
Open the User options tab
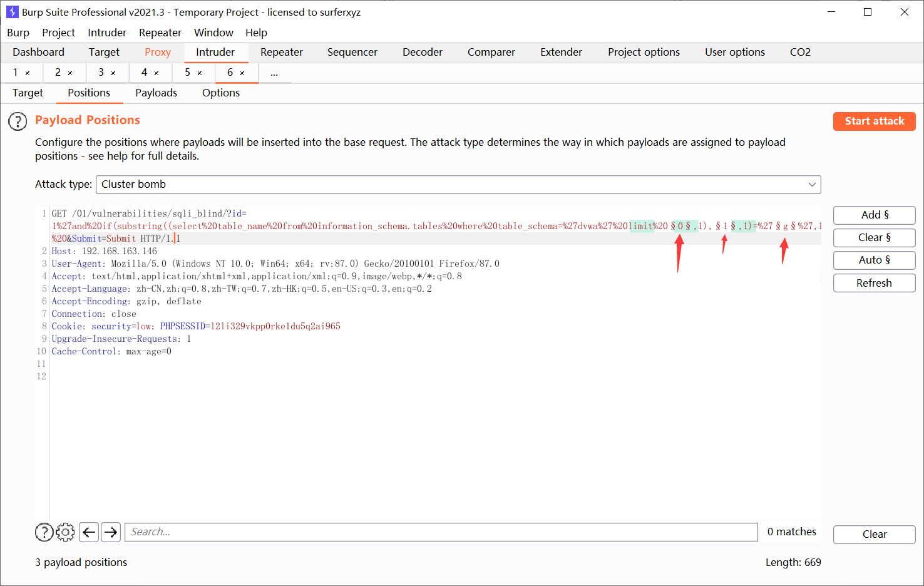pyautogui.click(x=735, y=52)
